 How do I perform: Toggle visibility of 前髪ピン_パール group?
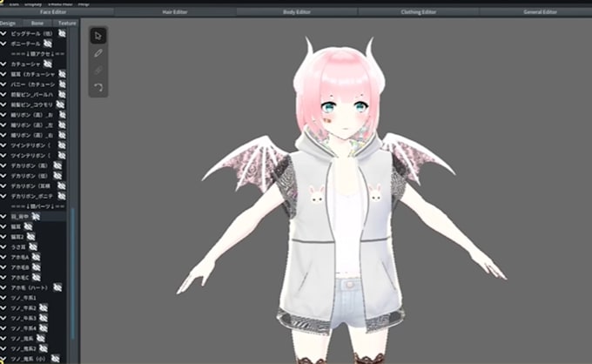[62, 94]
